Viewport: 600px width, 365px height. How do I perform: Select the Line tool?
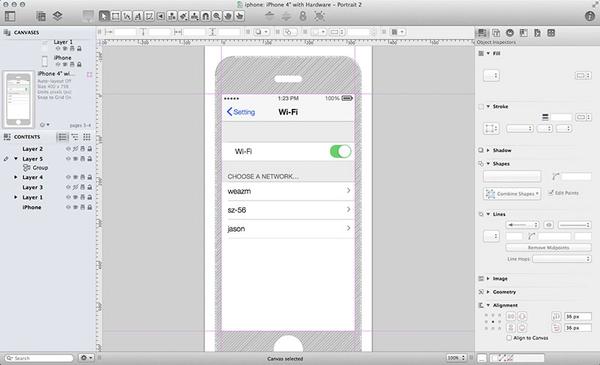point(127,16)
